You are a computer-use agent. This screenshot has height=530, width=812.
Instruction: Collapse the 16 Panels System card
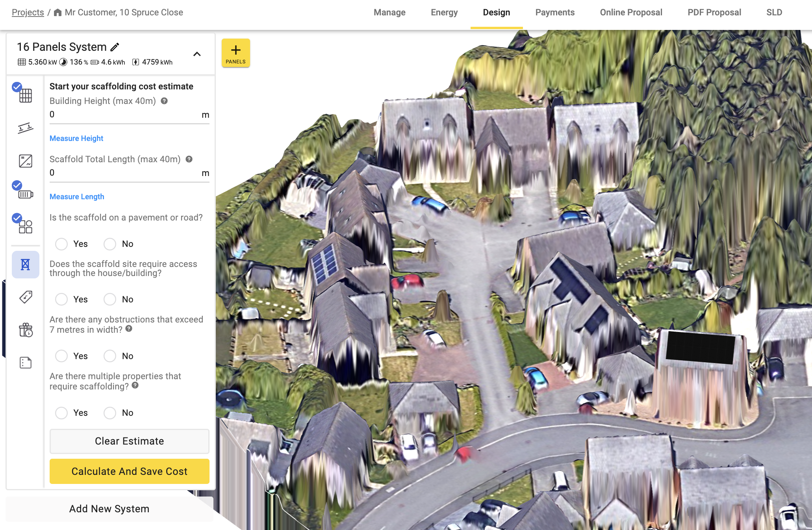coord(197,54)
